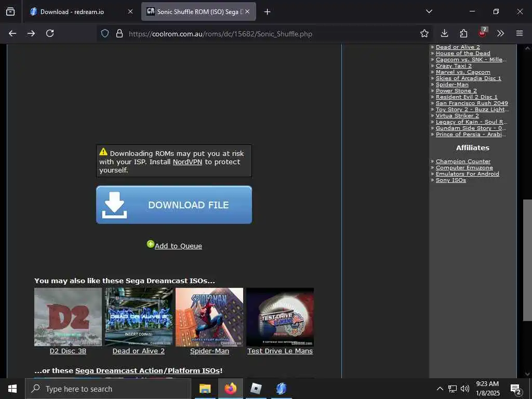Bookmark this page with the star icon
The width and height of the screenshot is (532, 399).
(424, 33)
